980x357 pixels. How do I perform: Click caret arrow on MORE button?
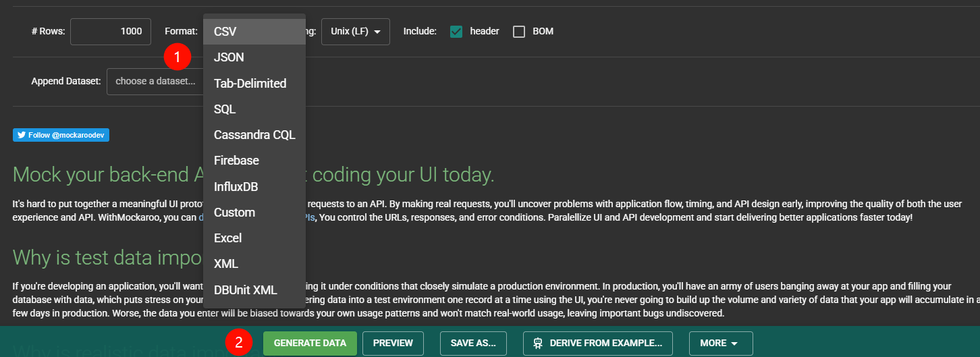pyautogui.click(x=734, y=344)
